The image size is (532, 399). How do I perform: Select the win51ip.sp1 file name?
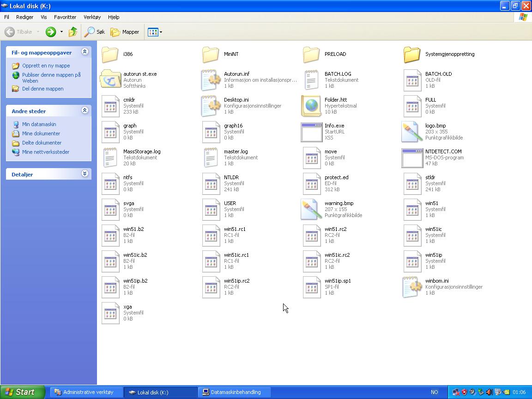click(x=338, y=281)
